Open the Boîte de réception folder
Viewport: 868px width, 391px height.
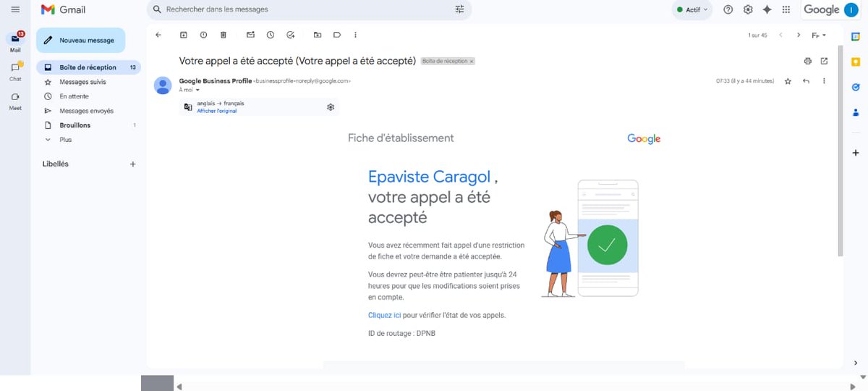[x=88, y=67]
